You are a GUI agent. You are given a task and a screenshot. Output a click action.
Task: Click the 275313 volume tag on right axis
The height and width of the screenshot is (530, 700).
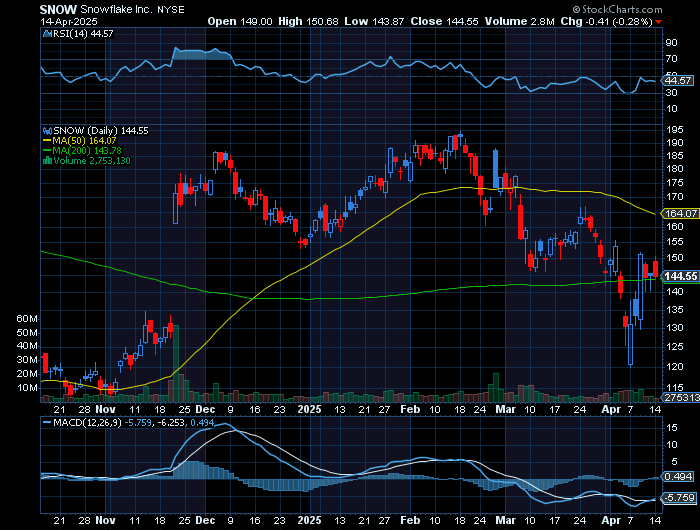click(682, 397)
